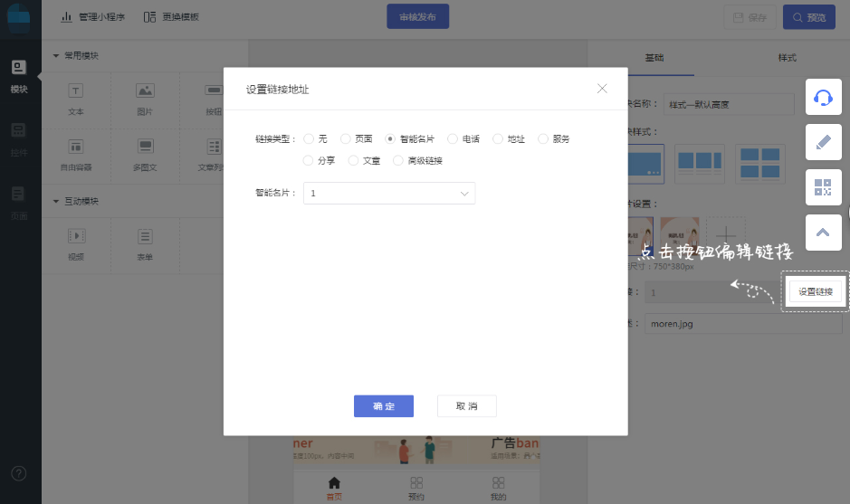This screenshot has height=504, width=850.
Task: Select the 页面 link type radio
Action: coord(346,139)
